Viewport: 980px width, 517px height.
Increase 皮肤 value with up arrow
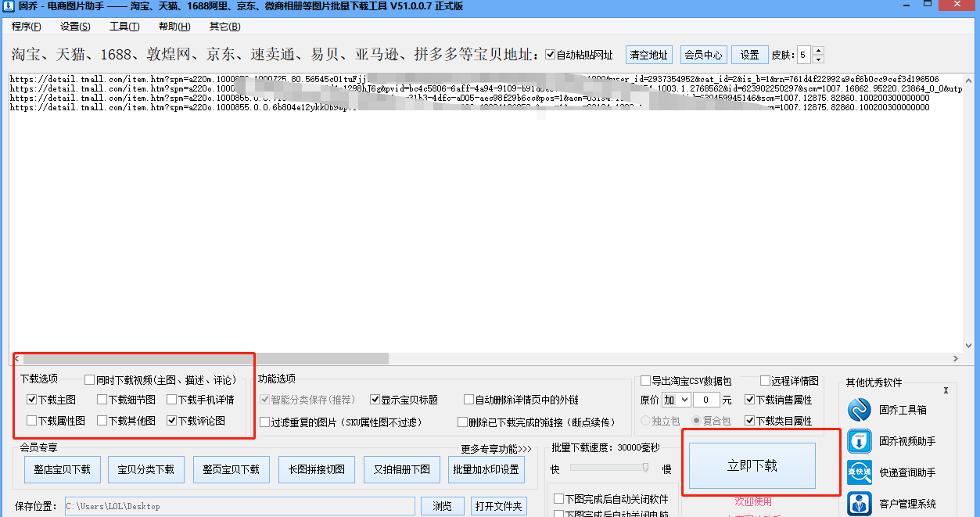coord(818,51)
